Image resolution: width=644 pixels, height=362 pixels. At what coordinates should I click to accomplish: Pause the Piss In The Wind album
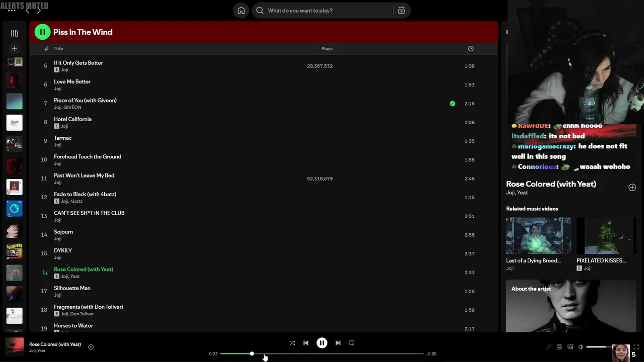[x=42, y=32]
